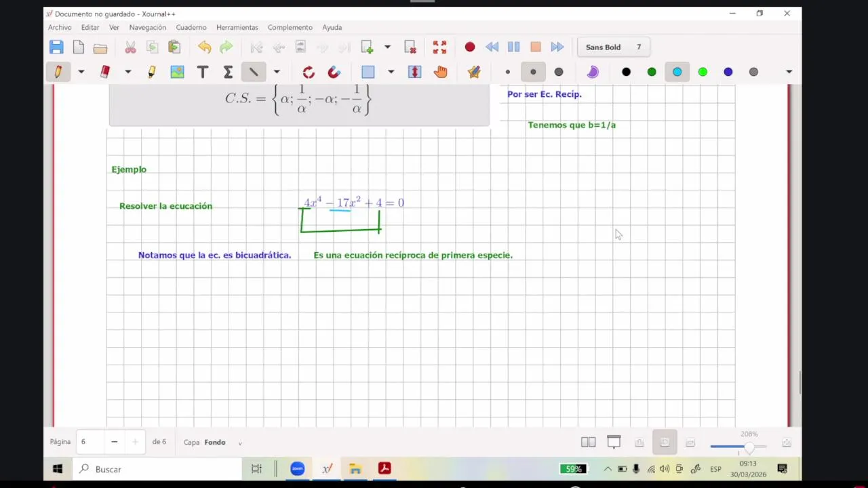Enable paired pages view icon
This screenshot has width=868, height=488.
click(588, 443)
